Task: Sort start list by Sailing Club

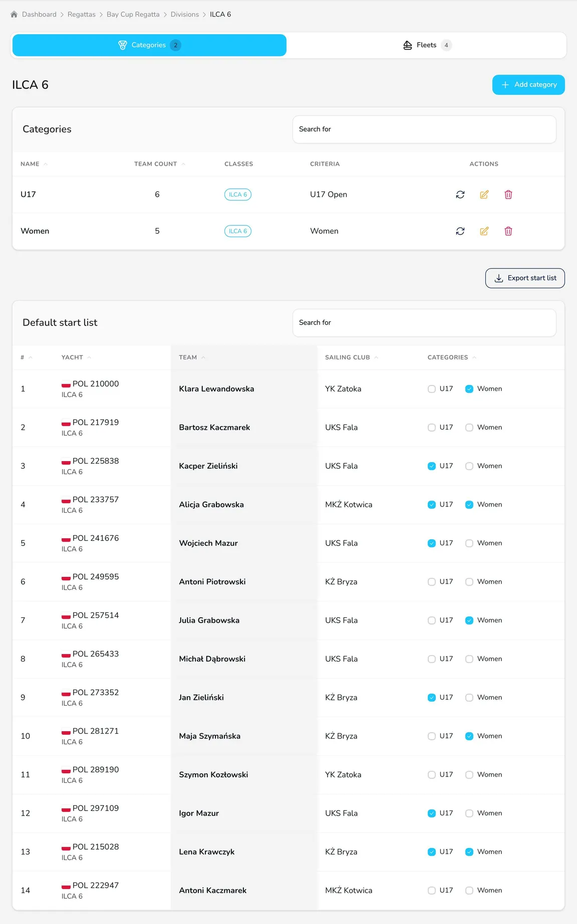Action: coord(352,357)
